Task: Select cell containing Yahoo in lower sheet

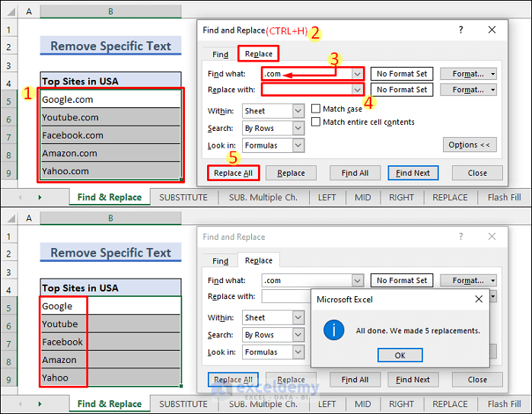Action: 110,377
